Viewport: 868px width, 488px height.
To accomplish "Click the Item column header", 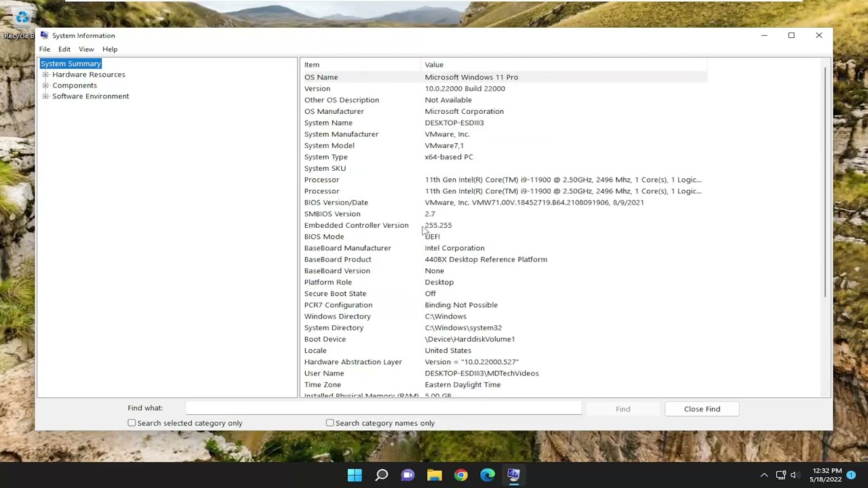I will pyautogui.click(x=360, y=65).
